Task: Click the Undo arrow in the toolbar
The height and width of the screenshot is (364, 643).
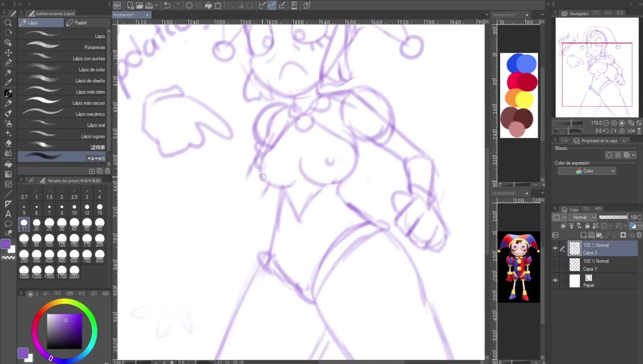Action: point(167,6)
